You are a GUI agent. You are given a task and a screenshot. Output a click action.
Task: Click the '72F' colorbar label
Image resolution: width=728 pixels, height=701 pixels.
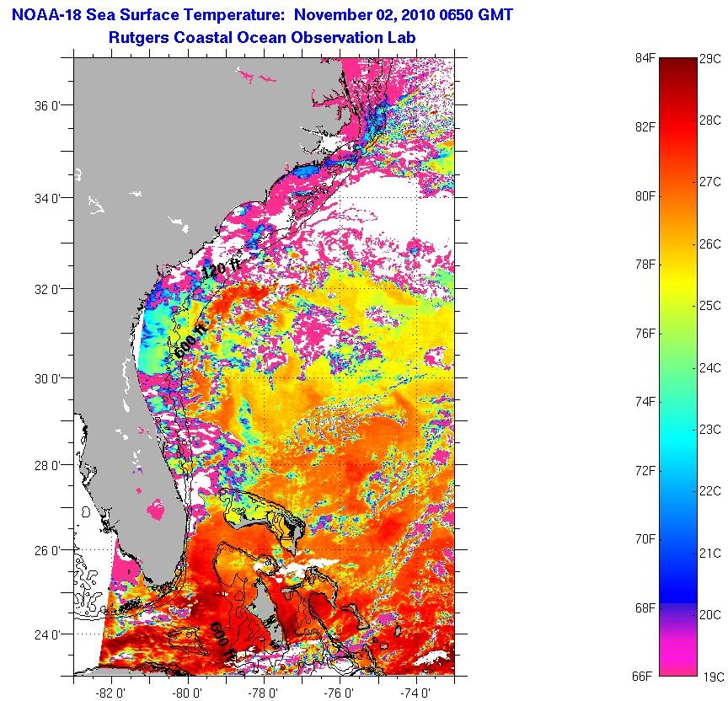point(645,471)
